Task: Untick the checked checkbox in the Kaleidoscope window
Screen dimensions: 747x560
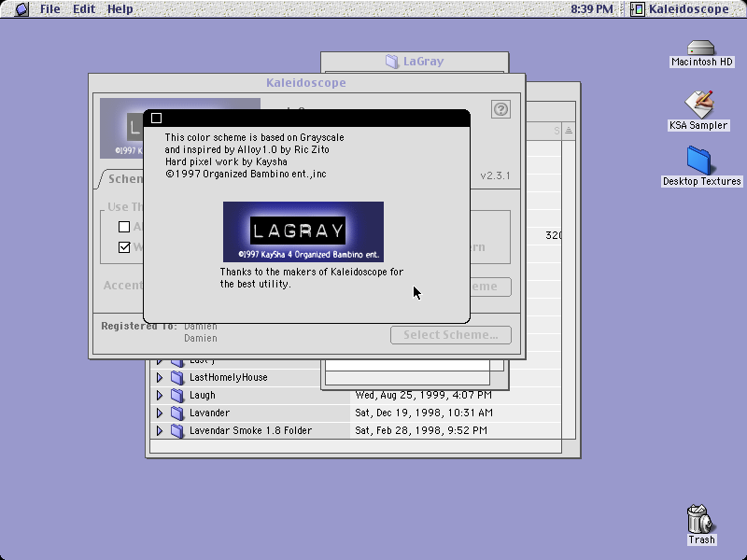Action: pyautogui.click(x=124, y=247)
